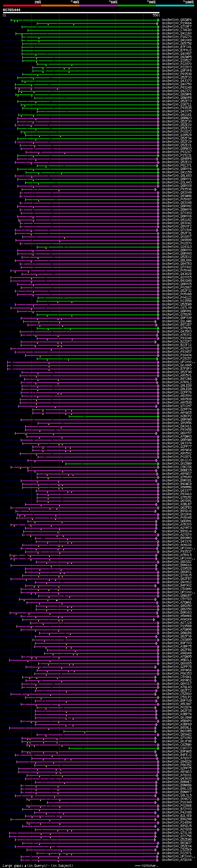Click the green ~80% identity legend segment

pos(137,6)
